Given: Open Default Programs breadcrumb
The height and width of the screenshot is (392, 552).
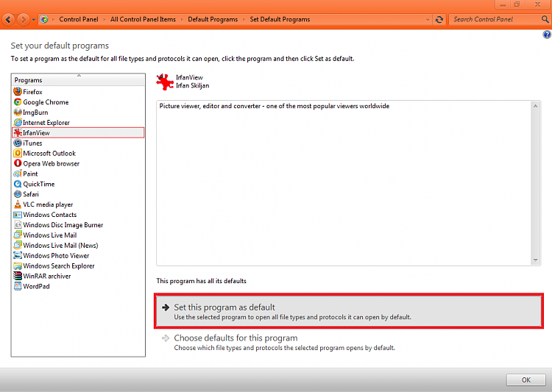Looking at the screenshot, I should pos(213,19).
